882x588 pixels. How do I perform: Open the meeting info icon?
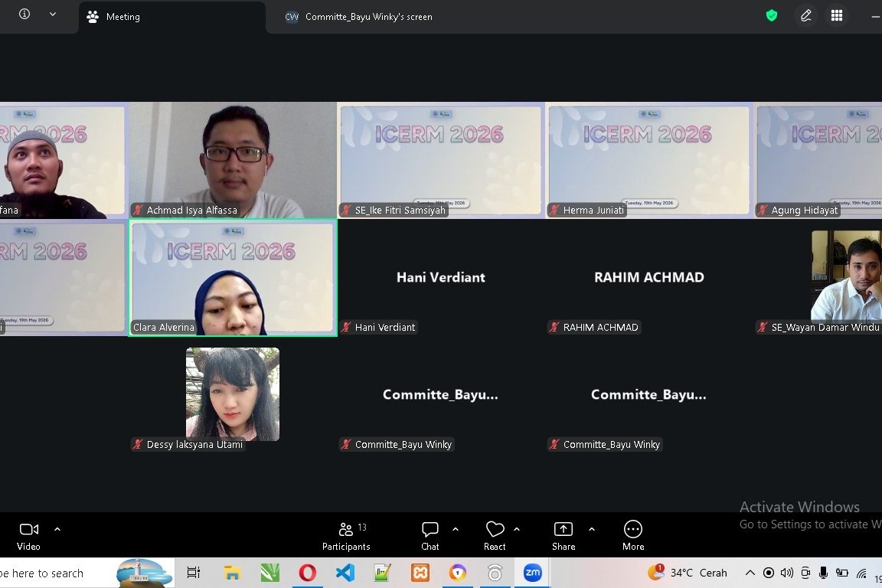coord(24,14)
